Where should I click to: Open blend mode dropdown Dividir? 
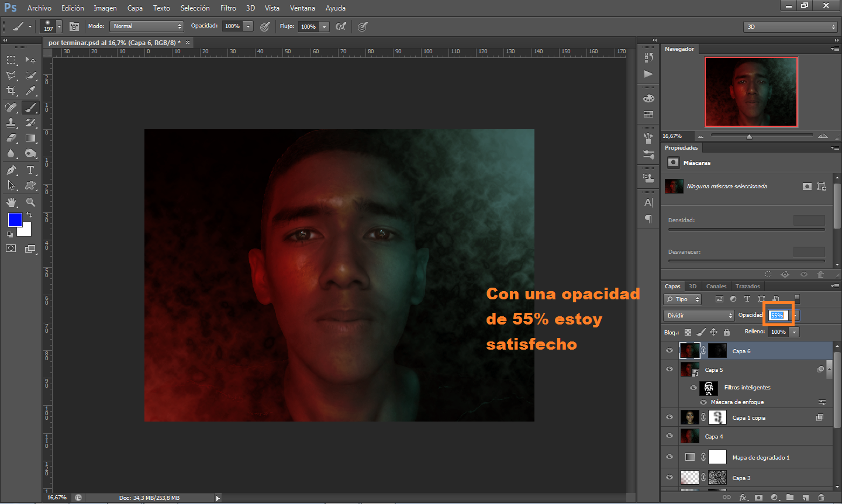(x=699, y=316)
